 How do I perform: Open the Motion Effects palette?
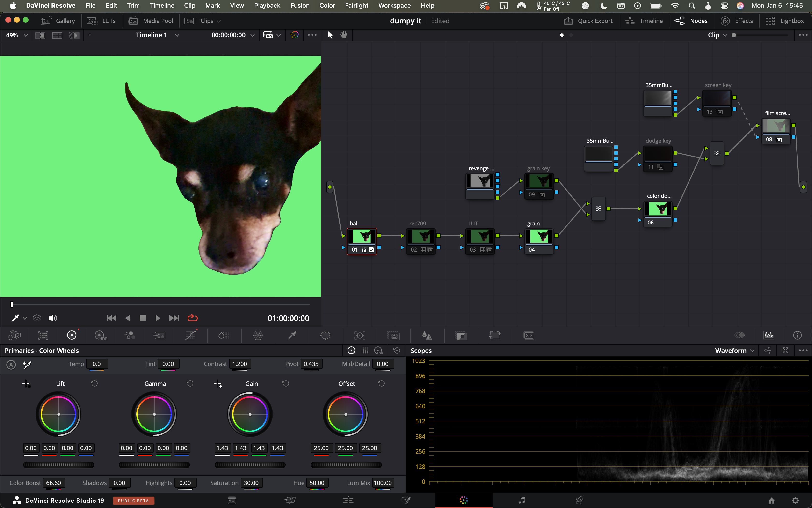tap(159, 335)
